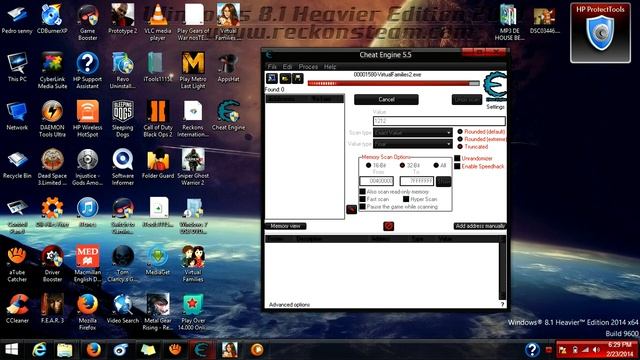Toggle the Fast scan checkbox
The width and height of the screenshot is (640, 360).
362,199
